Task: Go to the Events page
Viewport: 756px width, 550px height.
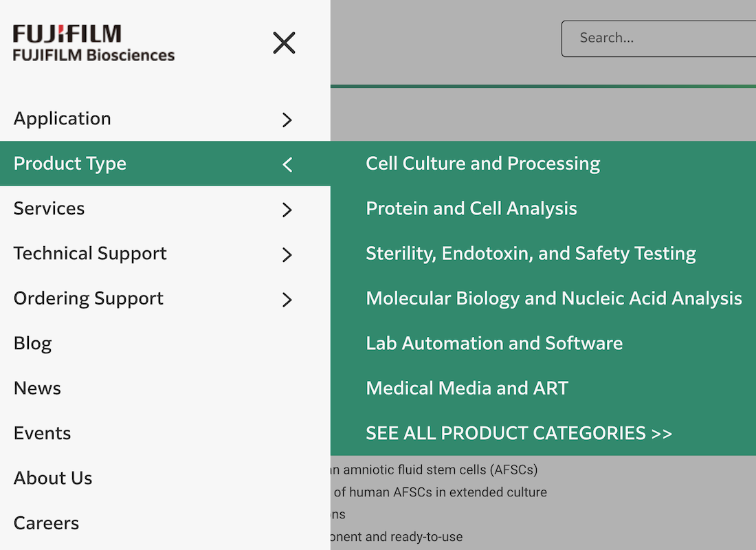Action: point(43,433)
